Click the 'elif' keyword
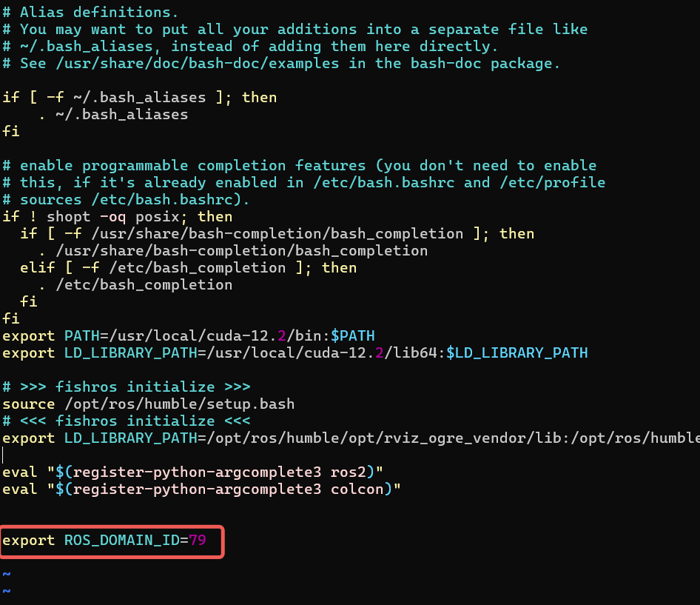Image resolution: width=700 pixels, height=605 pixels. click(x=37, y=268)
